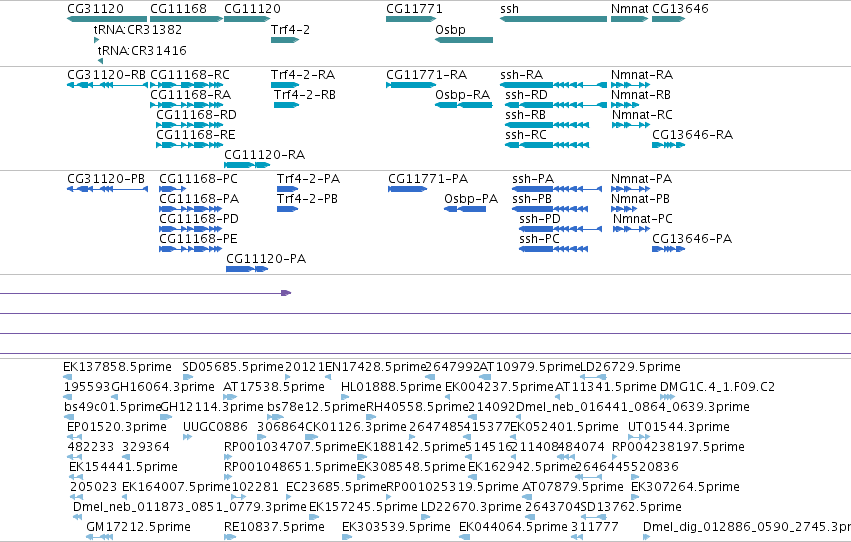Select the Nmnat-PB protein feature
Image resolution: width=851 pixels, height=542 pixels.
tap(625, 209)
